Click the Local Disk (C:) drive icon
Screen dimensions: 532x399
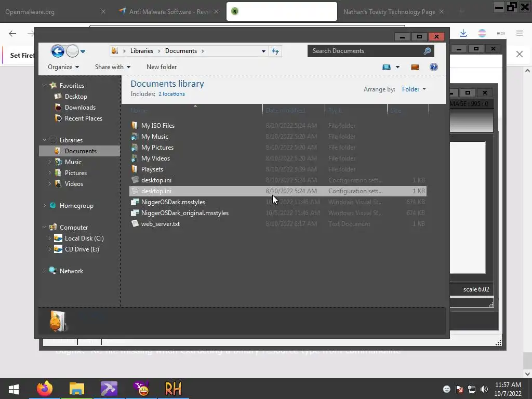pos(58,238)
